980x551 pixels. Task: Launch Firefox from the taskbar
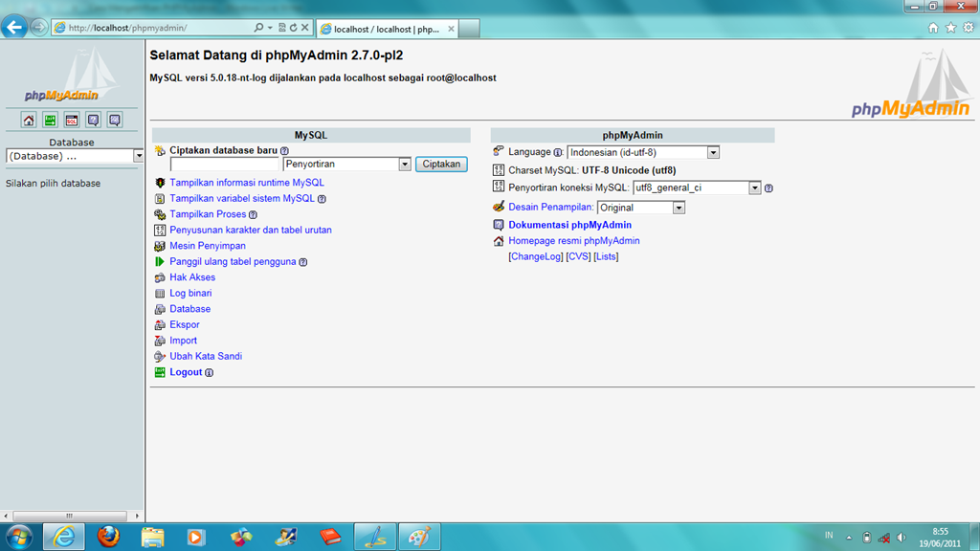[108, 537]
